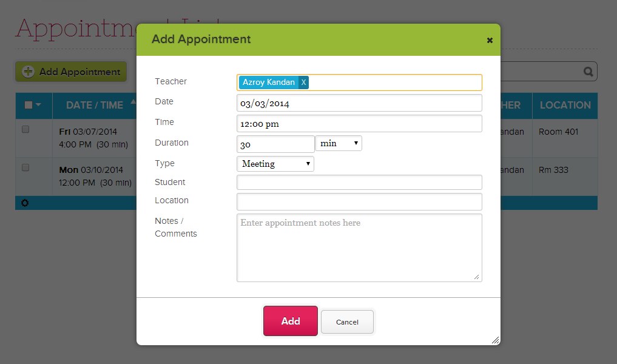Open the duration unit 'min' dropdown
Image resolution: width=617 pixels, height=364 pixels.
click(339, 144)
